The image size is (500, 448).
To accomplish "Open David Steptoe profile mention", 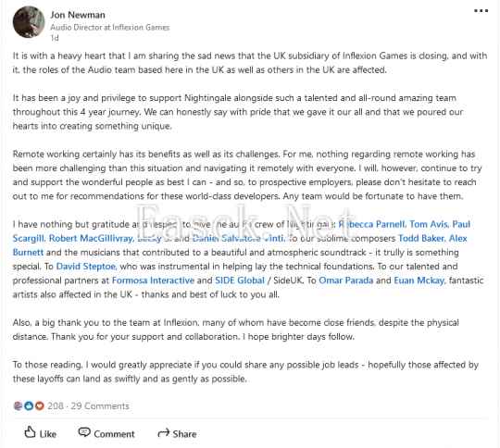I will 87,267.
